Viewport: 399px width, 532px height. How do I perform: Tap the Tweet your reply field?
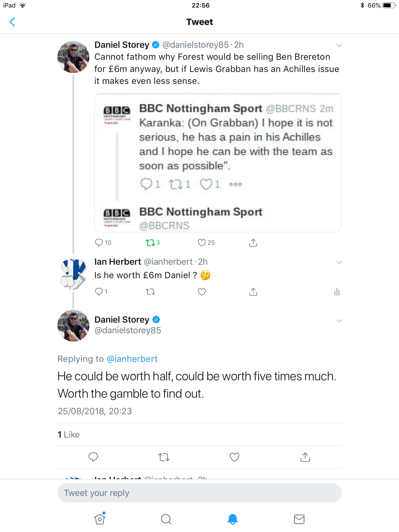199,493
